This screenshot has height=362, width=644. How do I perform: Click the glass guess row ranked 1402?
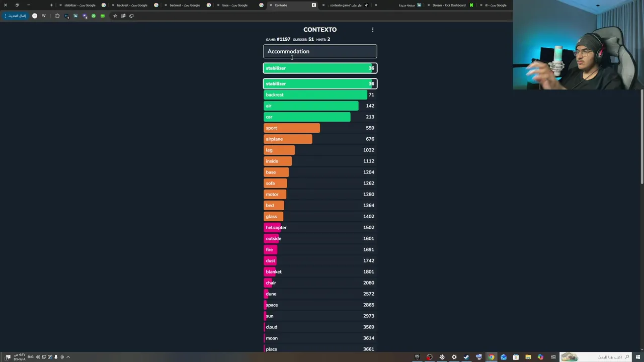point(320,216)
